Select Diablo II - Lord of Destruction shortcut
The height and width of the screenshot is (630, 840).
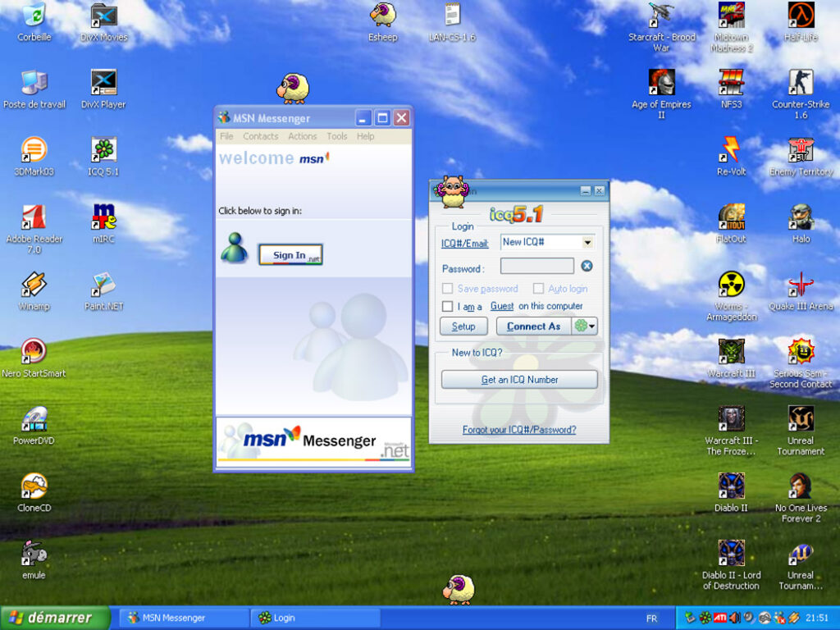[731, 566]
